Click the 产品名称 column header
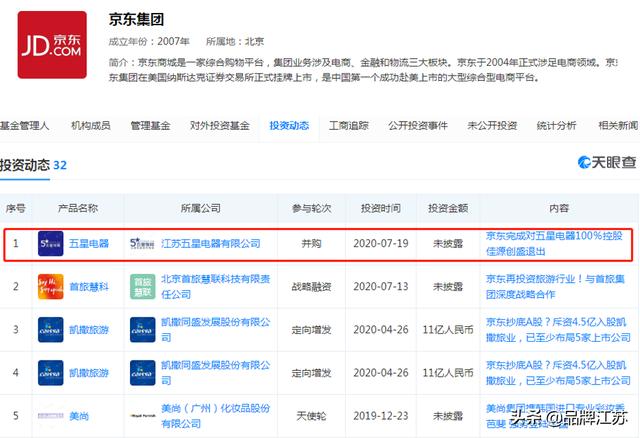 tap(78, 209)
